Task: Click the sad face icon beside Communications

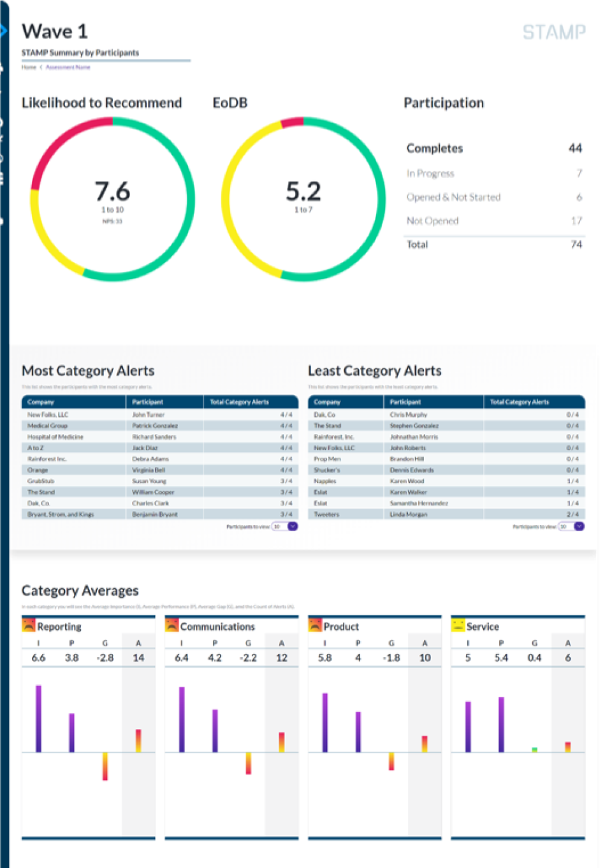Action: point(171,625)
